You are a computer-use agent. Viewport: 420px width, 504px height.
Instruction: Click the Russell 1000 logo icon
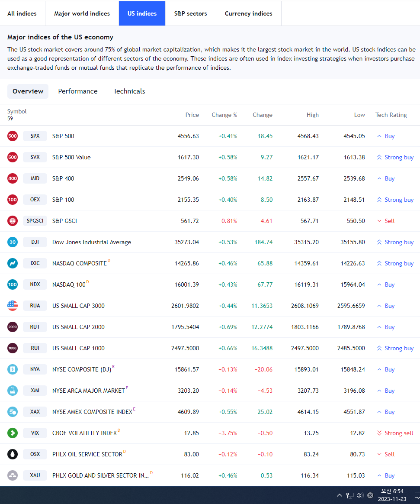click(x=13, y=348)
